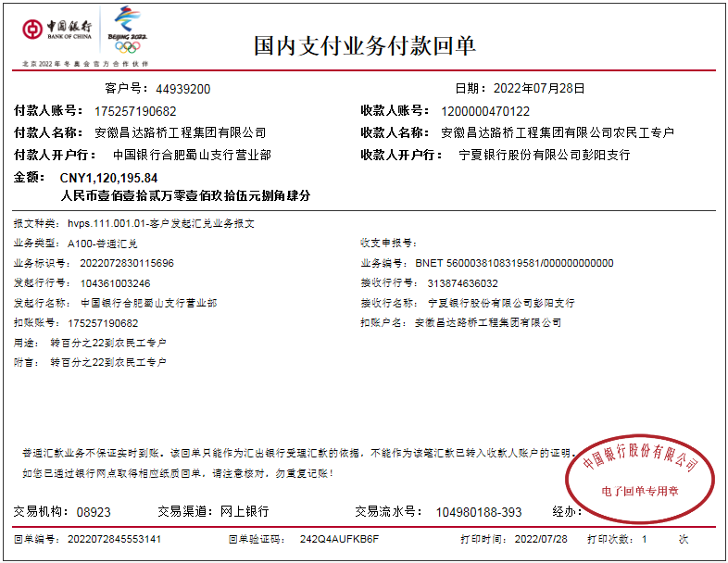Viewport: 728px width, 563px height.
Task: Select the customer number 44939200
Action: pyautogui.click(x=183, y=90)
